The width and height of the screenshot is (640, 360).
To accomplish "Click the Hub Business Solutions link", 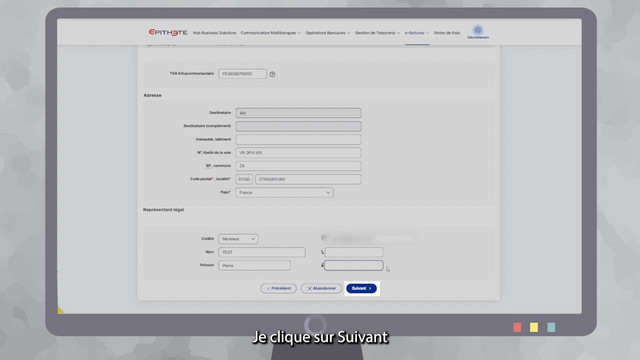I will 214,33.
